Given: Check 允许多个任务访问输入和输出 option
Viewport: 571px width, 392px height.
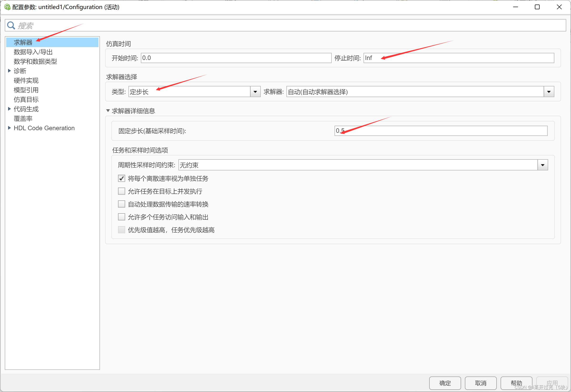Looking at the screenshot, I should 122,217.
